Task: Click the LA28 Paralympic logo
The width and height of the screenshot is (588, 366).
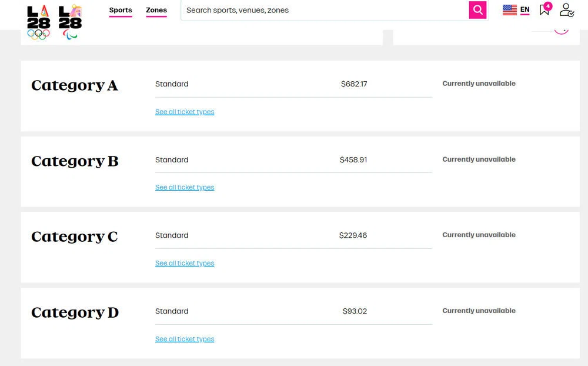Action: (70, 22)
